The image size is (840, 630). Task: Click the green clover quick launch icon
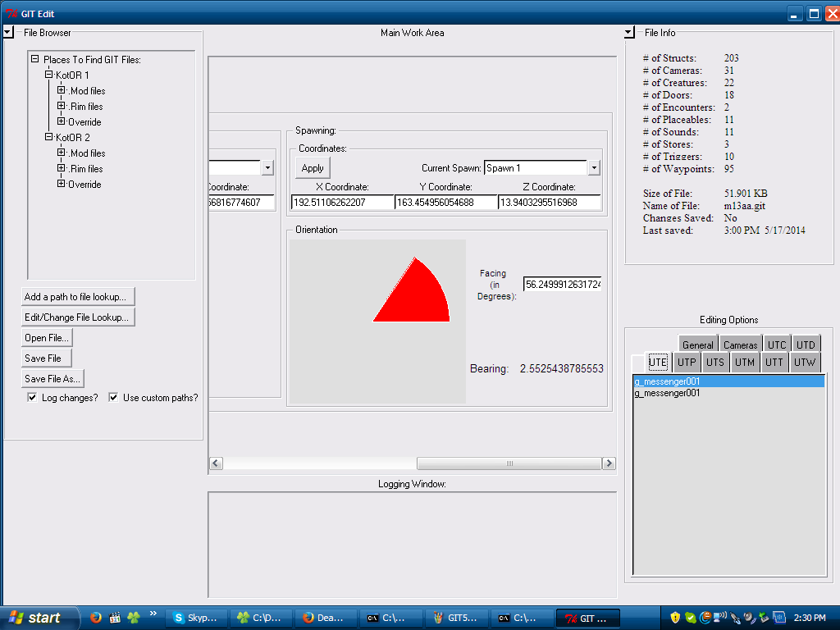tap(134, 618)
